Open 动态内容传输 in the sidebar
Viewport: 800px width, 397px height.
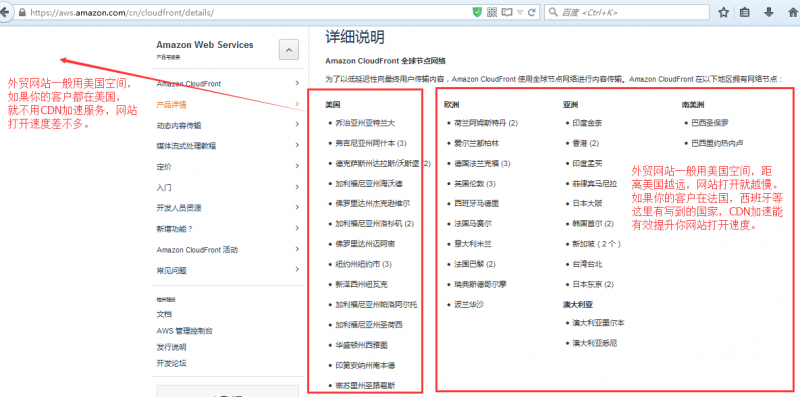click(x=179, y=125)
